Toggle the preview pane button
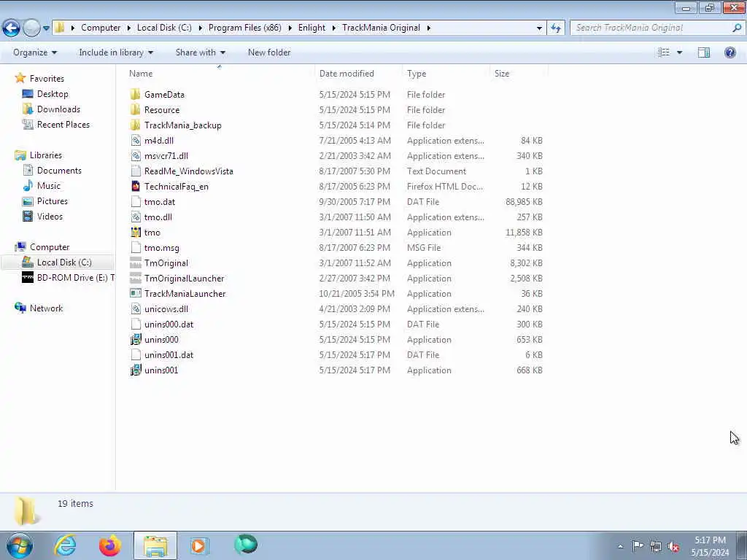747x560 pixels. 704,52
